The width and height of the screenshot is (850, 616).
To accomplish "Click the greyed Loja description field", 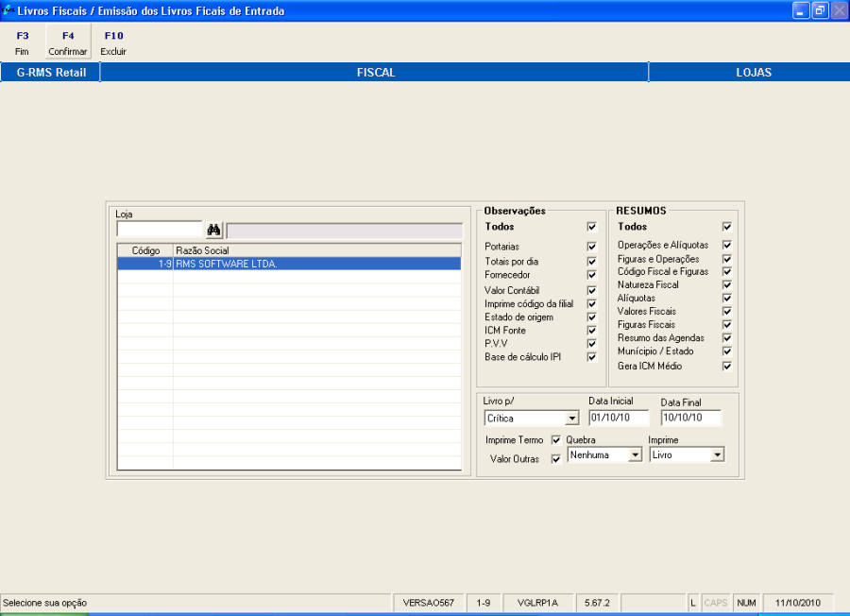I will tap(345, 231).
